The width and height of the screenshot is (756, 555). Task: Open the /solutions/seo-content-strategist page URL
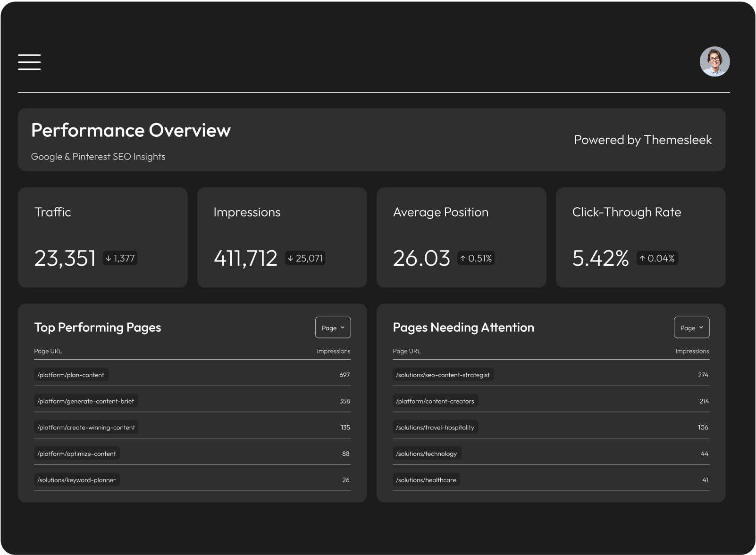[x=443, y=375]
